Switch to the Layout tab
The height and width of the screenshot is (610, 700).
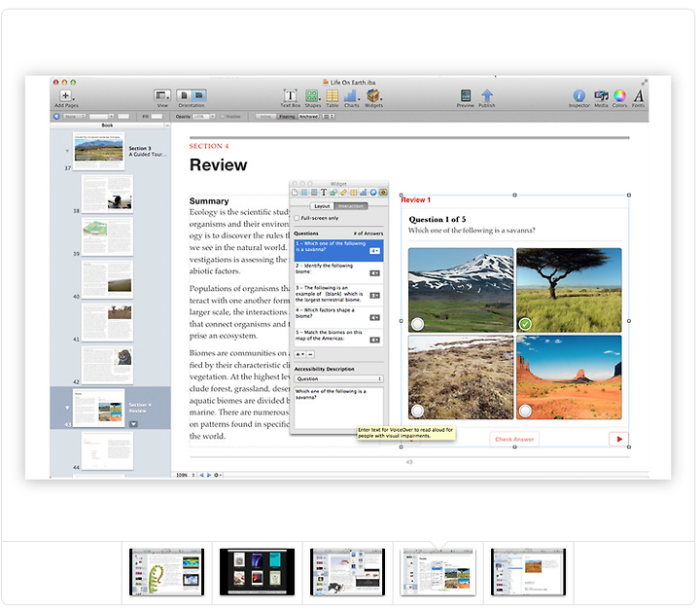click(322, 206)
